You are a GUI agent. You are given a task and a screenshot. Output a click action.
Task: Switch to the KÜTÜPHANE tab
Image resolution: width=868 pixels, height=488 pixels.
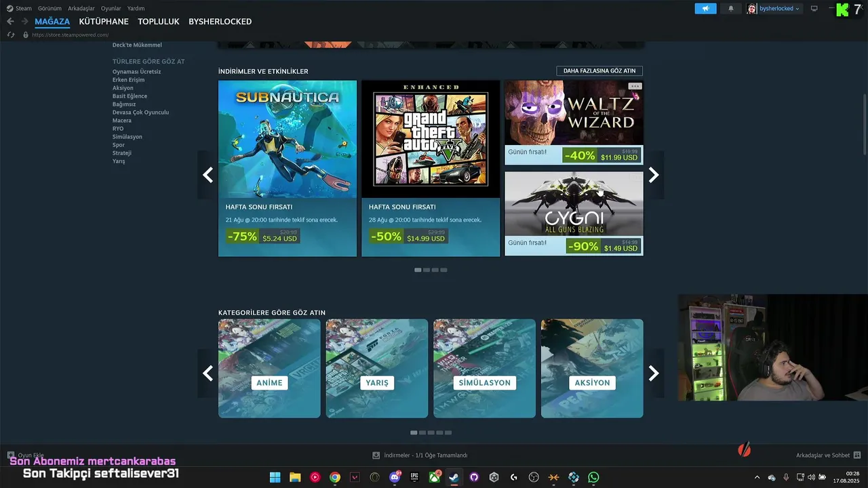click(104, 22)
